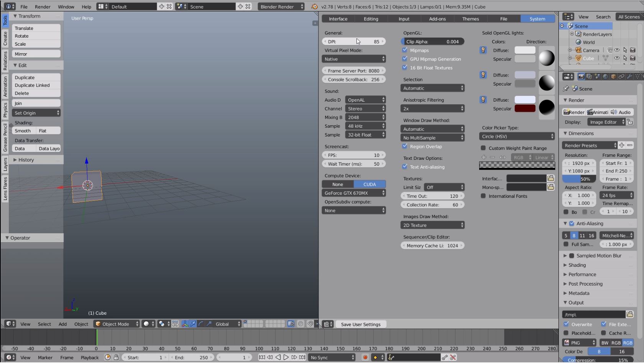
Task: Select the Render properties camera icon
Action: tap(581, 76)
